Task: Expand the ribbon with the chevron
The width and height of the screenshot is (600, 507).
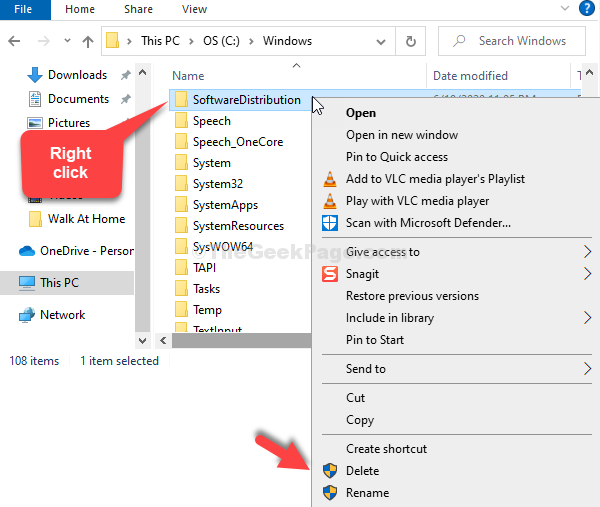Action: click(x=565, y=8)
